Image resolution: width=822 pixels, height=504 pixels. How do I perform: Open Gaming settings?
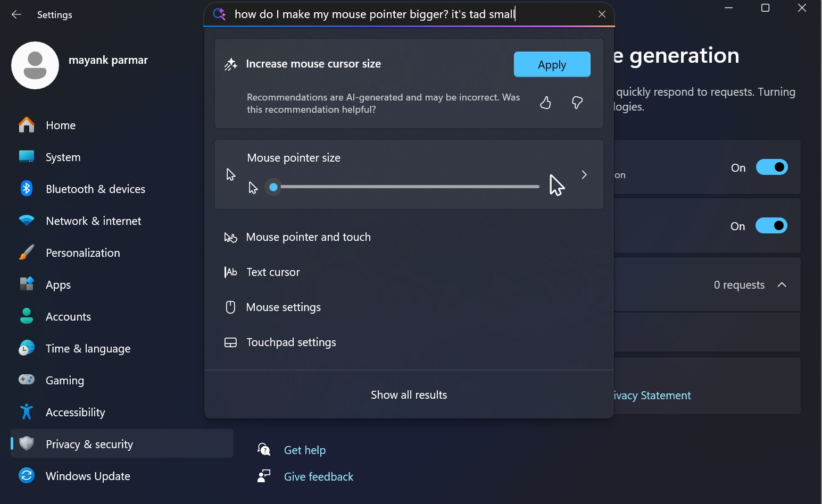[122, 380]
